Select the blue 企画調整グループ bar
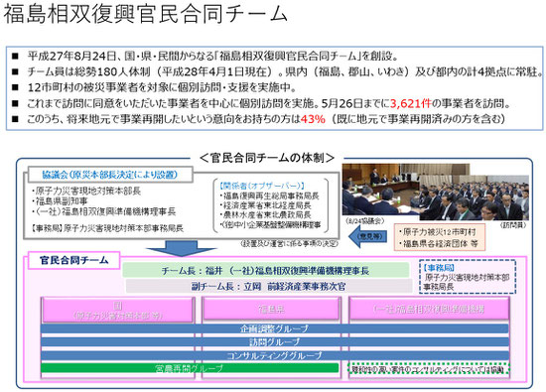Image resolution: width=546 pixels, height=392 pixels. tap(275, 328)
